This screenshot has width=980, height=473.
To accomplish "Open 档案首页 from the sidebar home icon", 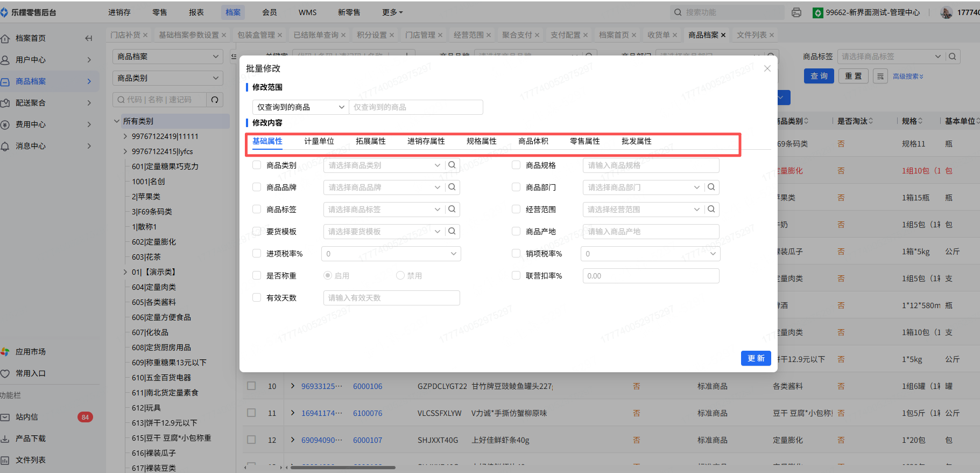I will pyautogui.click(x=5, y=38).
